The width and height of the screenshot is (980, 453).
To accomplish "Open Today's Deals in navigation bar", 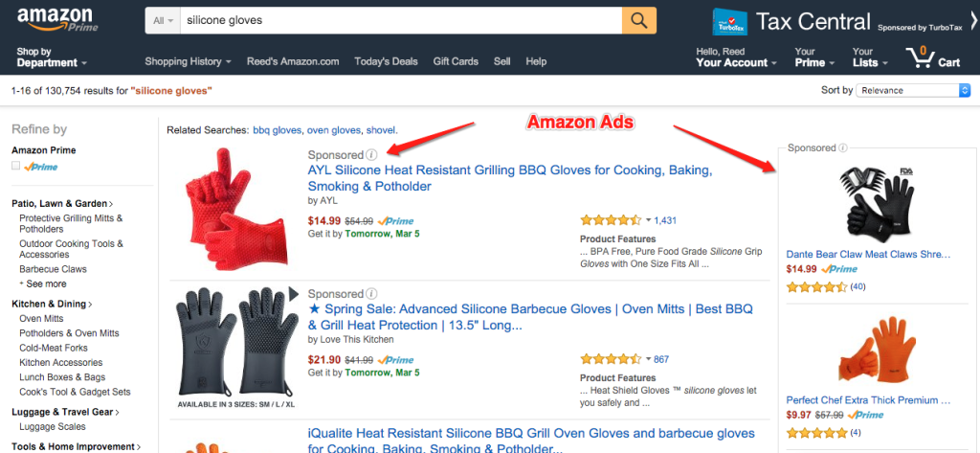I will click(387, 61).
